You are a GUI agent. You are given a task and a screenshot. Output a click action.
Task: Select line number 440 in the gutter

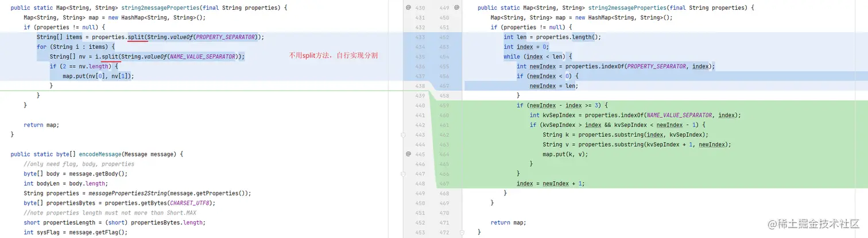[420, 105]
